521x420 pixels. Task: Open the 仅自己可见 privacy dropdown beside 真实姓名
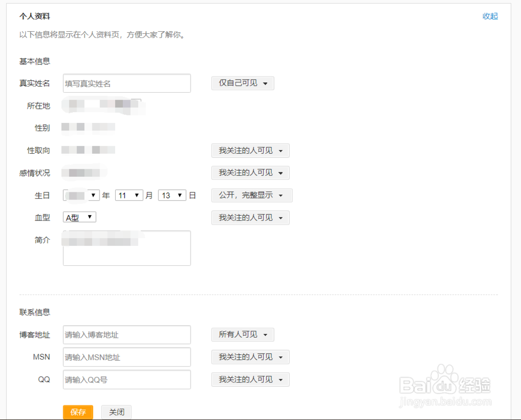242,83
